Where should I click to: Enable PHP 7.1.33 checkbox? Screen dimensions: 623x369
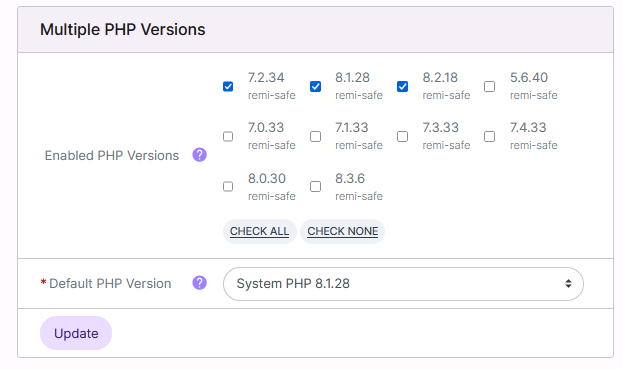315,136
